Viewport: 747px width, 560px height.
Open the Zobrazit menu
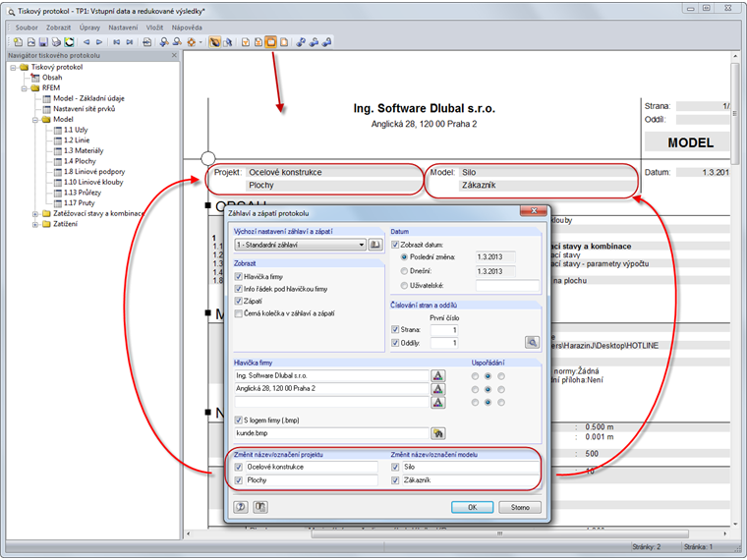click(59, 28)
